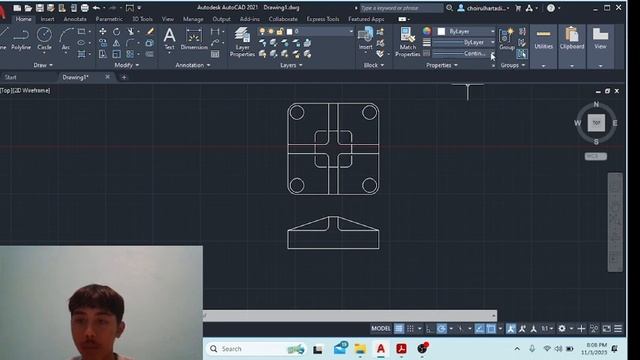Activate the Rotate tool
The image size is (640, 360).
coord(117,31)
